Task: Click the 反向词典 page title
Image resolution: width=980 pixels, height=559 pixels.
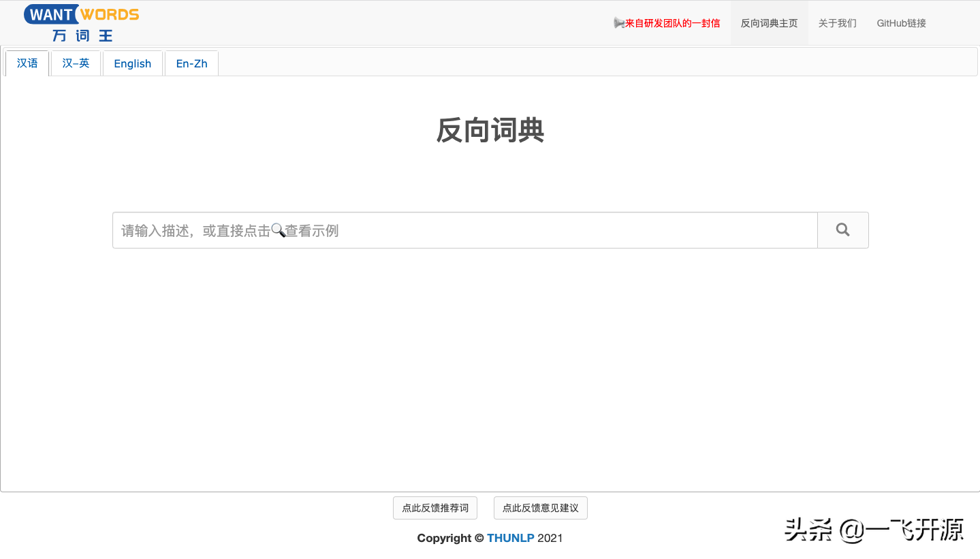Action: click(490, 131)
